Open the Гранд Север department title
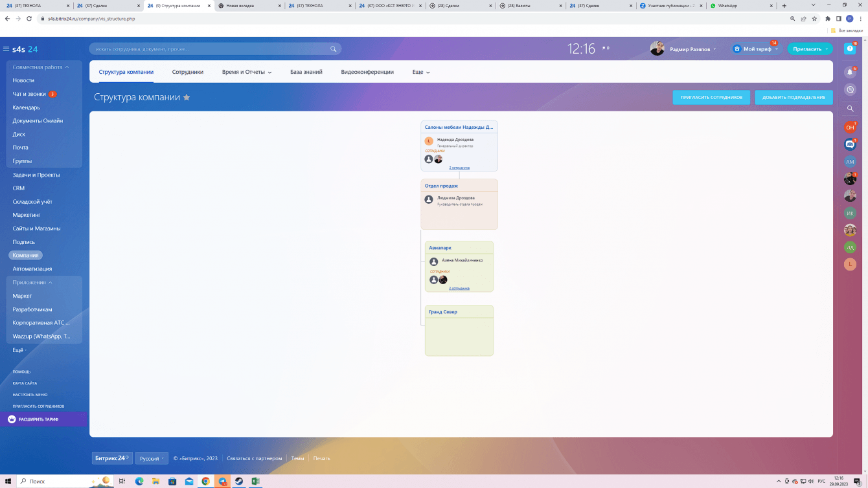This screenshot has height=488, width=868. tap(443, 312)
